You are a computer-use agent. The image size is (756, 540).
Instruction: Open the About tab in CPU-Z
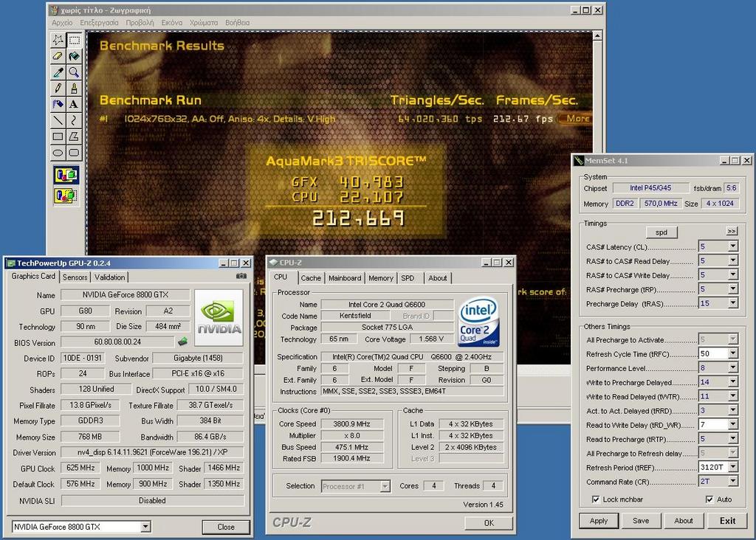tap(437, 278)
